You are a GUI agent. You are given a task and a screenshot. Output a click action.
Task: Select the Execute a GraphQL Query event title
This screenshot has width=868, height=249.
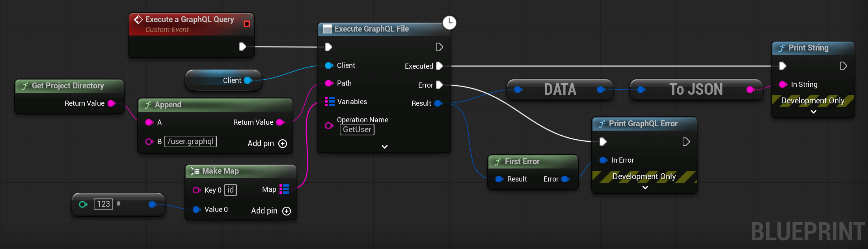[190, 19]
